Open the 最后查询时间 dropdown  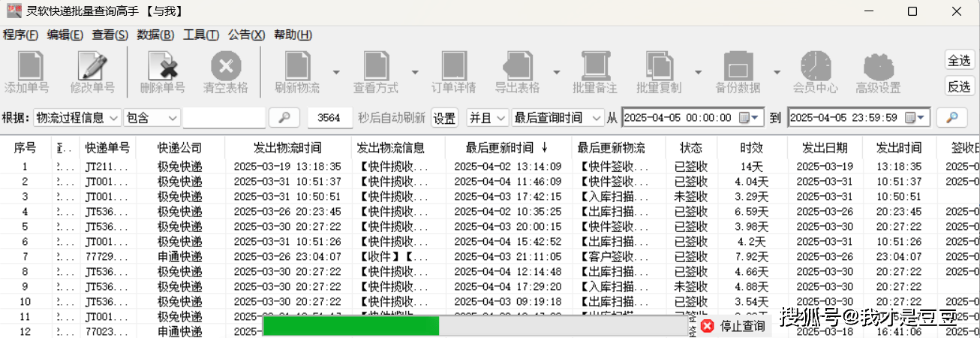(597, 118)
